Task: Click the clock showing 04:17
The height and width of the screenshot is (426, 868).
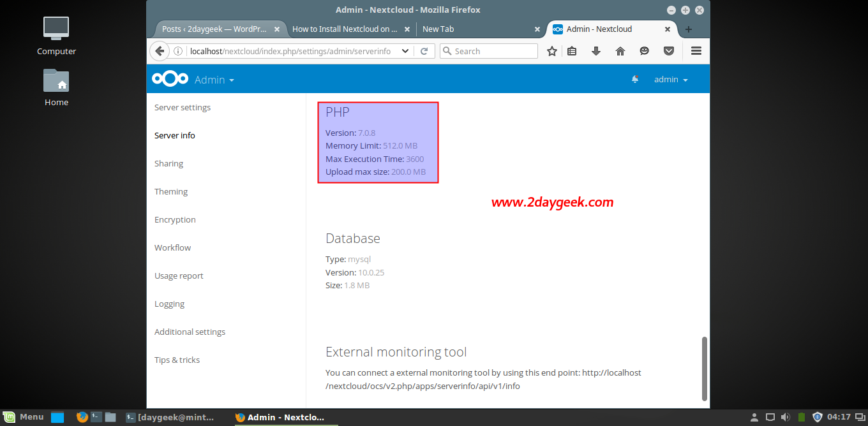Action: (839, 418)
